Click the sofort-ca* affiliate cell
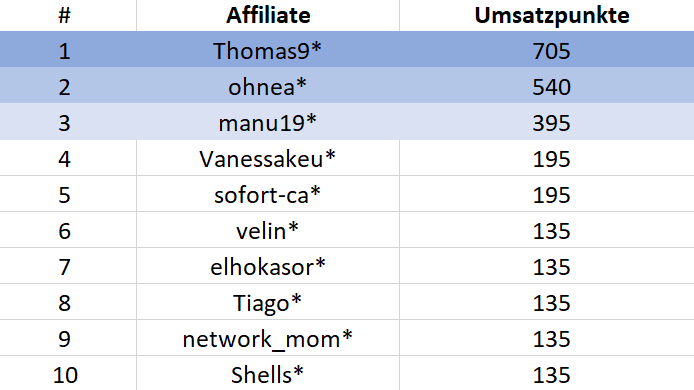The height and width of the screenshot is (390, 694). [x=268, y=195]
